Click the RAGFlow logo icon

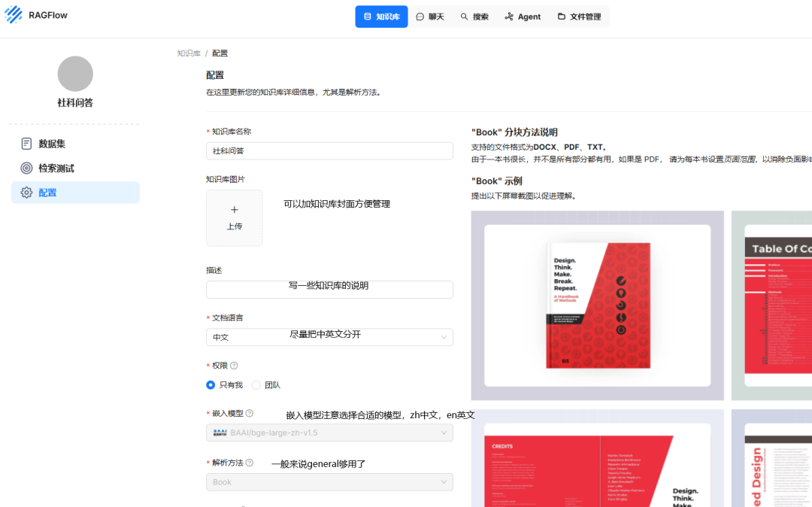click(x=14, y=15)
